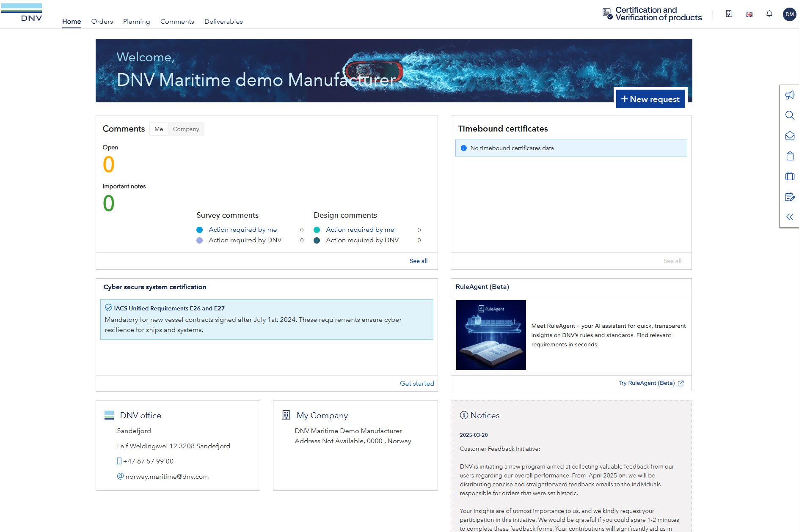Click the company building icon in header
The image size is (799, 532).
click(x=729, y=14)
